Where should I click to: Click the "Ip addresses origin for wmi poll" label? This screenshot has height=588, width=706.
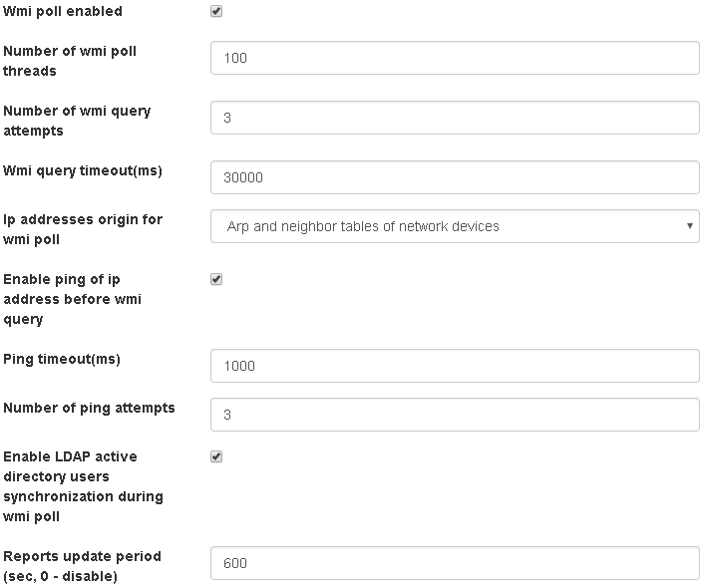tap(83, 229)
